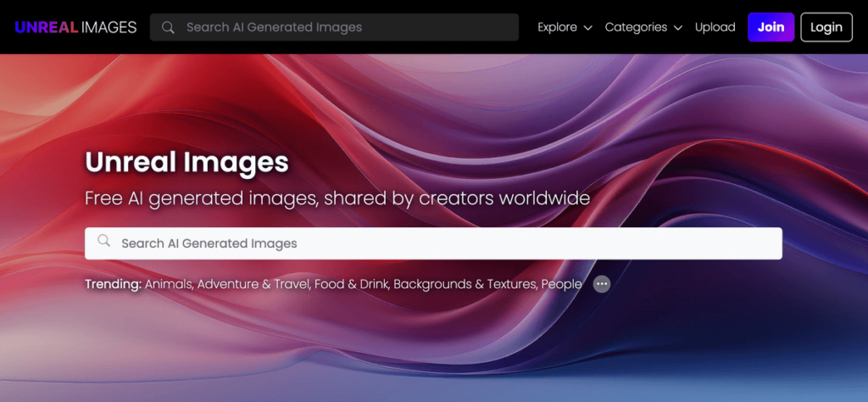
Task: Click the "Unreal Images" hero heading
Action: (x=186, y=162)
